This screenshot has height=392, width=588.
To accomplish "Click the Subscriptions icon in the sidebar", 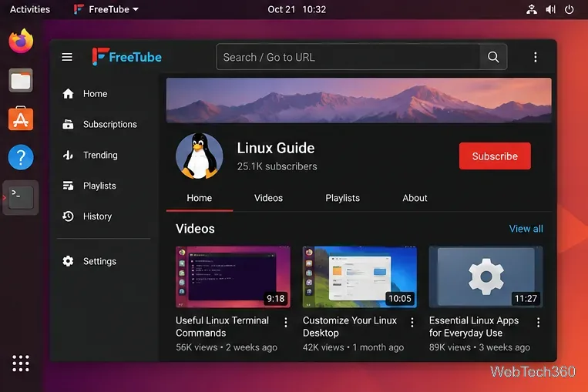I will (x=68, y=125).
